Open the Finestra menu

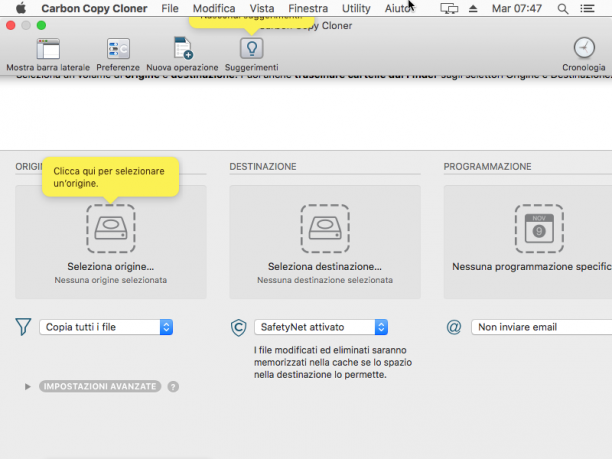(x=308, y=8)
